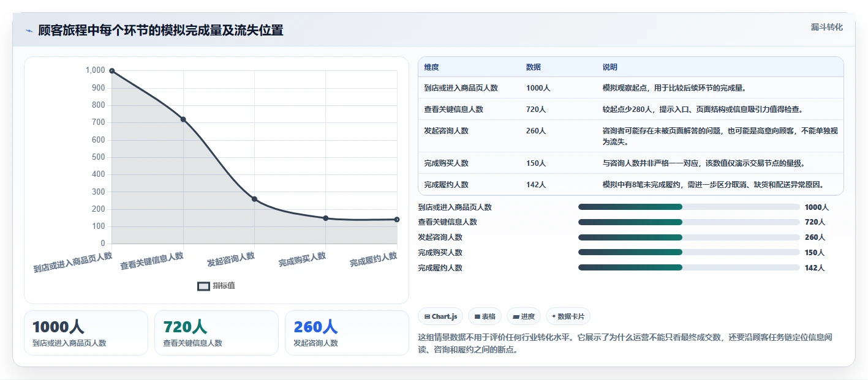The height and width of the screenshot is (380, 868).
Task: Select the 表格 chip
Action: tap(485, 316)
